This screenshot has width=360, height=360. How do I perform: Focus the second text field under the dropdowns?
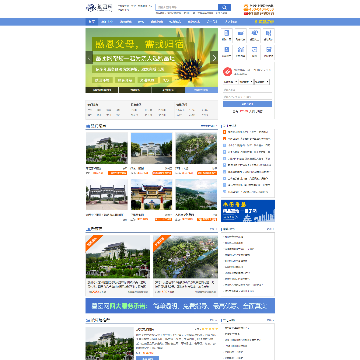(x=247, y=97)
